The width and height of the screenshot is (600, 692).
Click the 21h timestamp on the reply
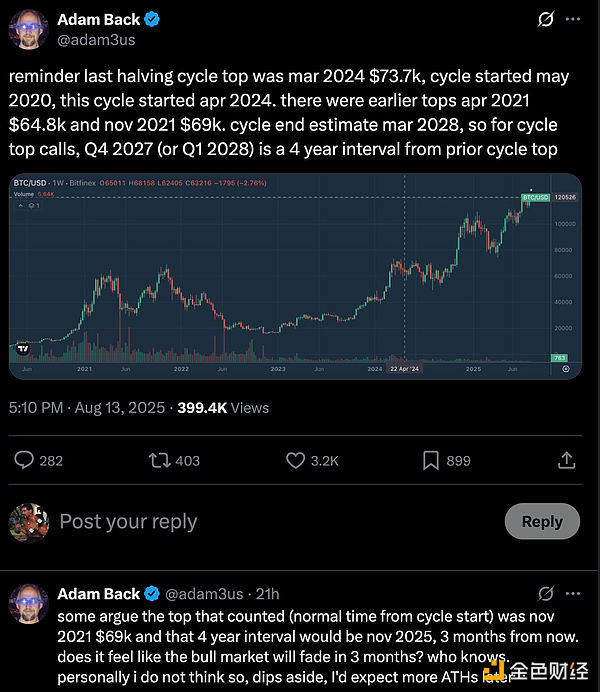pos(267,594)
